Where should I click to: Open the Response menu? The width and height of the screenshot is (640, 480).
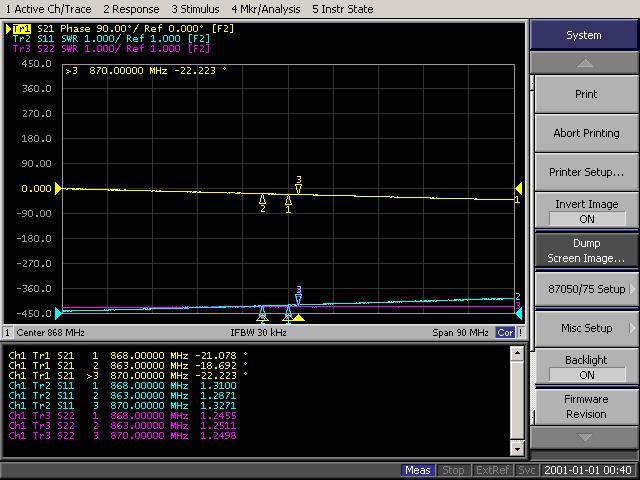(x=131, y=9)
